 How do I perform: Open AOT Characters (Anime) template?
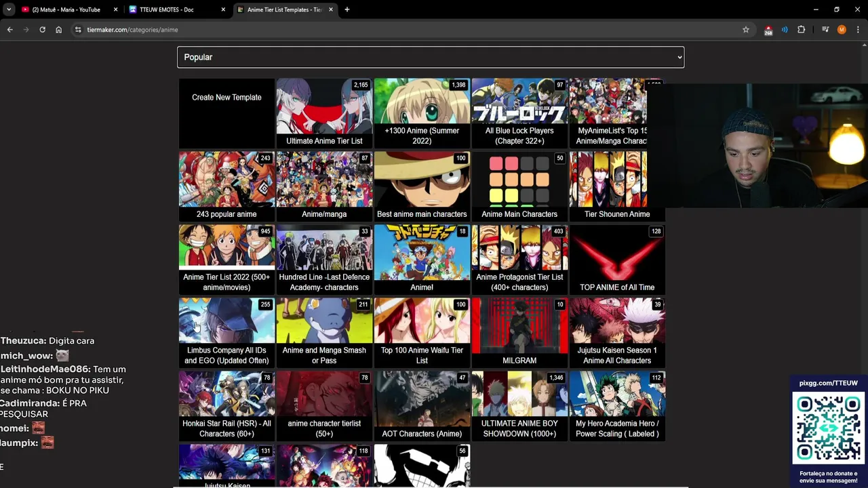(422, 406)
